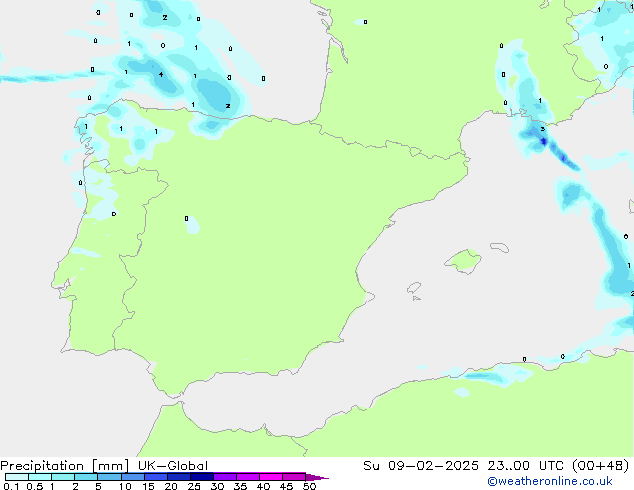Pick the 10–15 mm legend color box
The height and width of the screenshot is (490, 634).
[132, 477]
